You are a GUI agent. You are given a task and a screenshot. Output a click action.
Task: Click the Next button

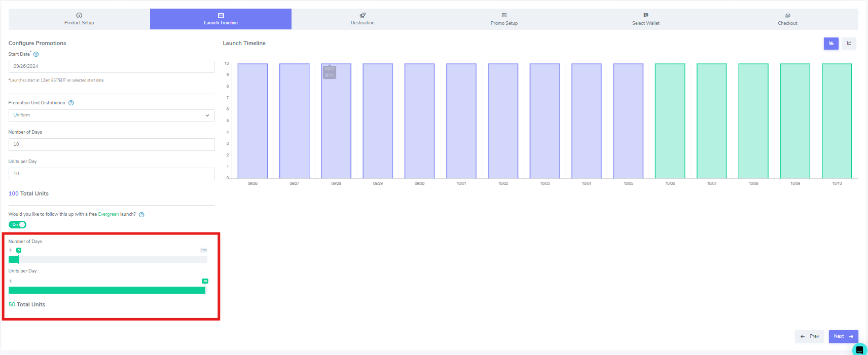(843, 336)
